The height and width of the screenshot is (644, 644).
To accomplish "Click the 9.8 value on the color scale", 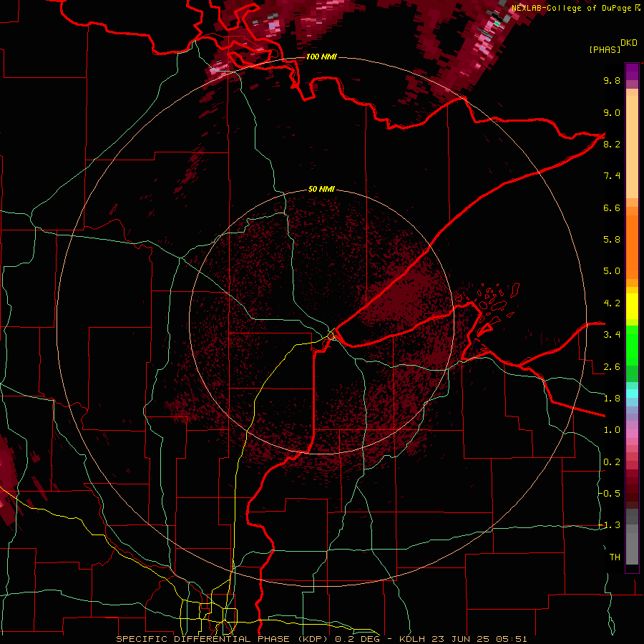I will [612, 80].
